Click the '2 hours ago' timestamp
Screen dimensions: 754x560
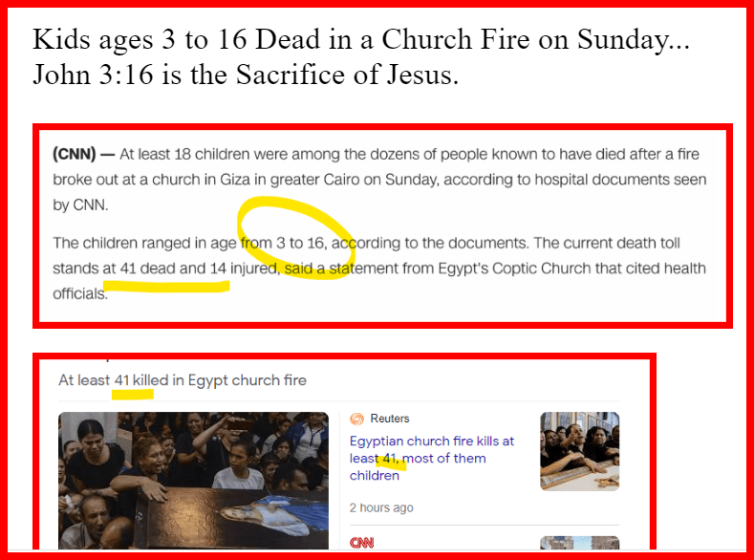381,507
